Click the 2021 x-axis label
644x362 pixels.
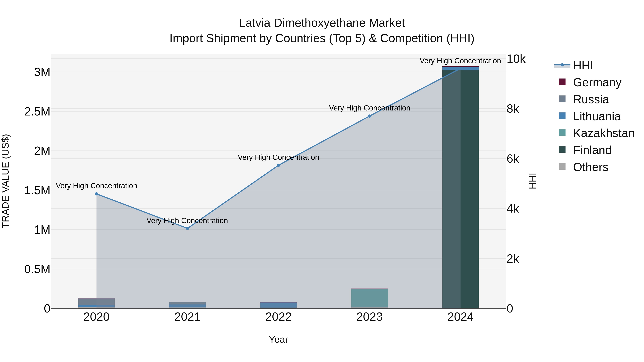[x=187, y=317]
